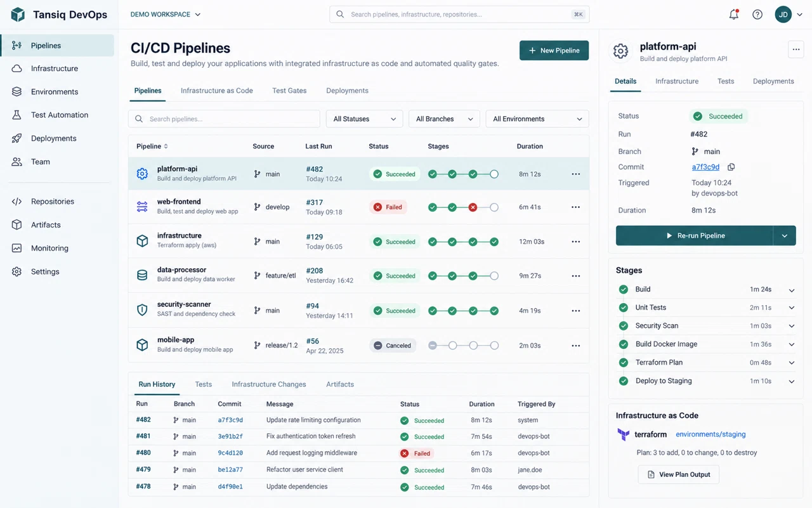Open more options for web-frontend row
Image resolution: width=812 pixels, height=508 pixels.
[575, 207]
